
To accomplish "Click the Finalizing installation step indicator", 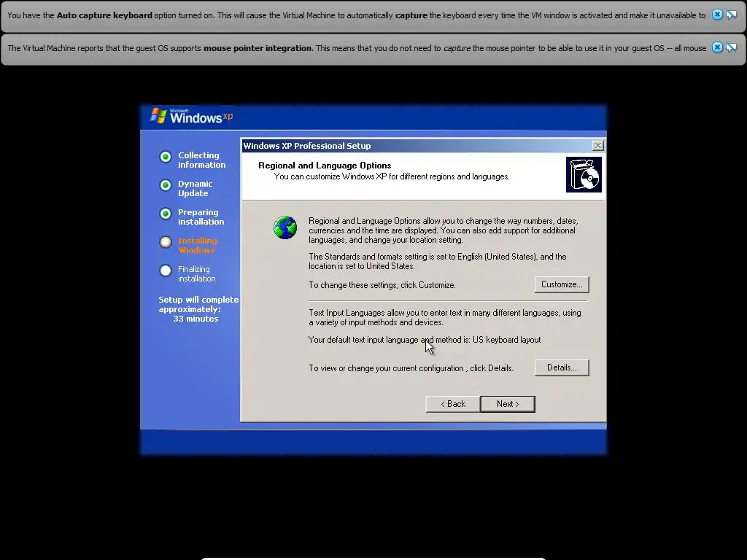I will point(166,271).
